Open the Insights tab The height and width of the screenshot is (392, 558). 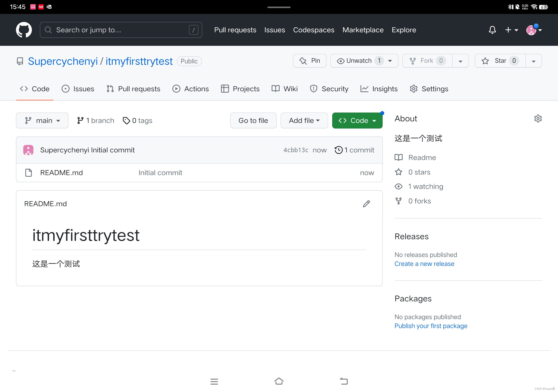(x=379, y=89)
